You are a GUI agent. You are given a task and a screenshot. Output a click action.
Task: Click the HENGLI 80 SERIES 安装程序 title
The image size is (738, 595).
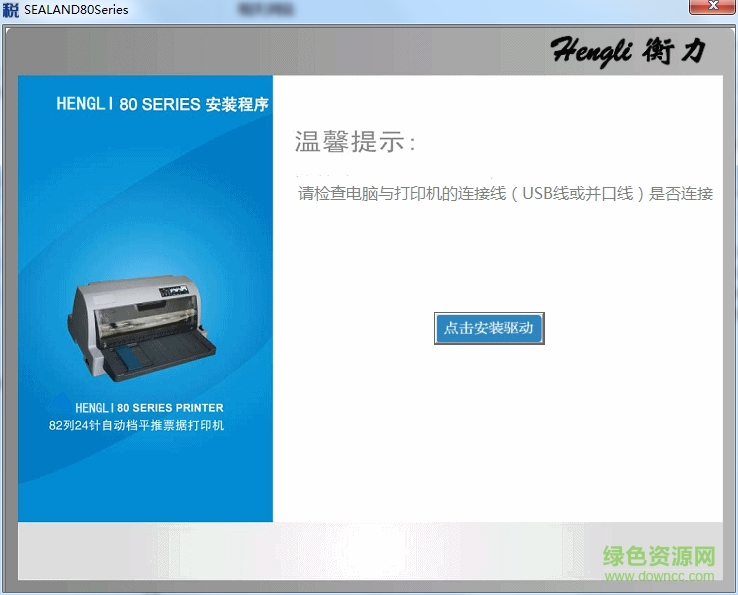pos(162,104)
